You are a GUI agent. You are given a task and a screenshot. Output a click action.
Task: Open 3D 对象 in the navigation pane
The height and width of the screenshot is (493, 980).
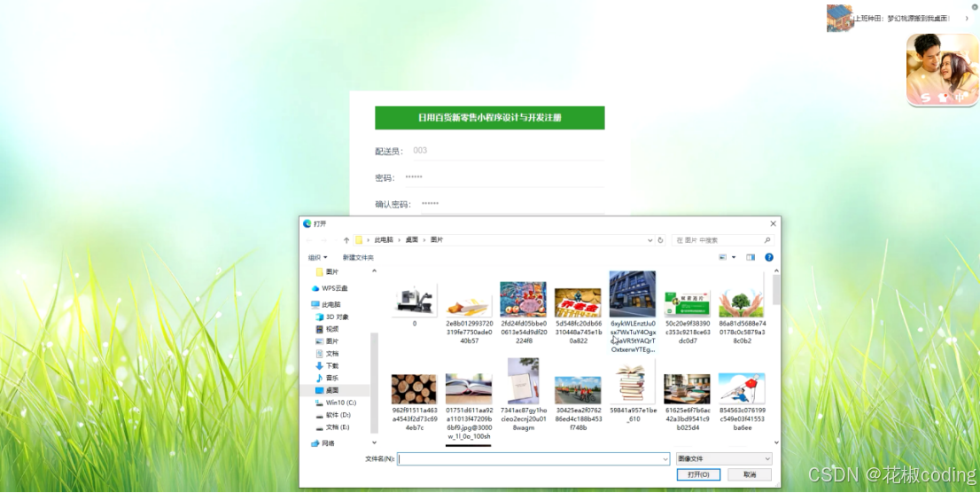pos(332,317)
